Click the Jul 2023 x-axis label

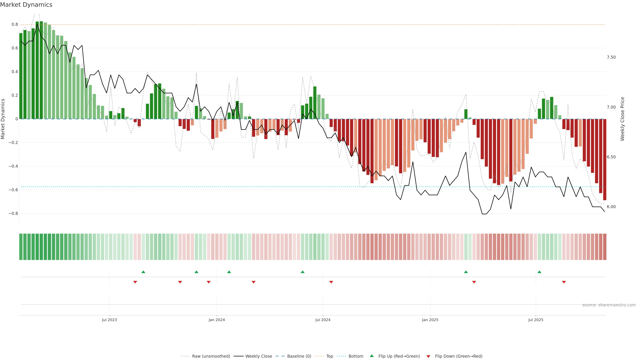click(x=109, y=320)
